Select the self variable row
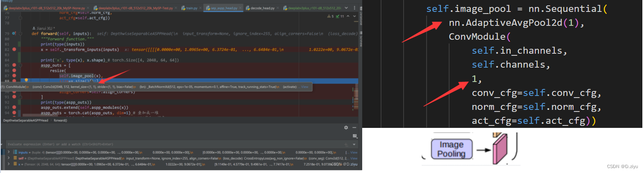This screenshot has height=173, width=644. click(183, 158)
